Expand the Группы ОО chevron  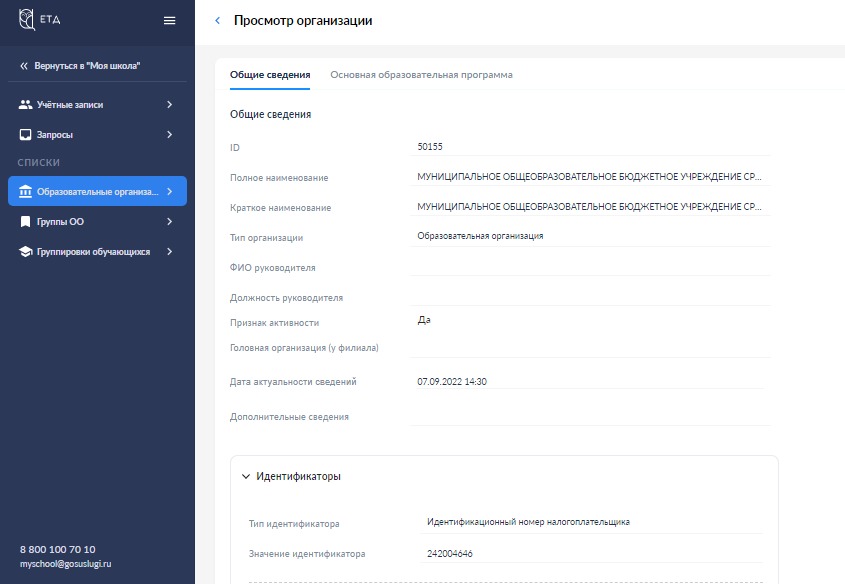[x=170, y=221]
